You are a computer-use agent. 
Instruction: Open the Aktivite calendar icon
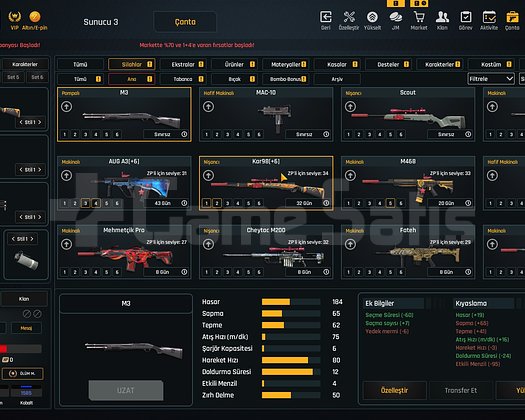pyautogui.click(x=489, y=17)
